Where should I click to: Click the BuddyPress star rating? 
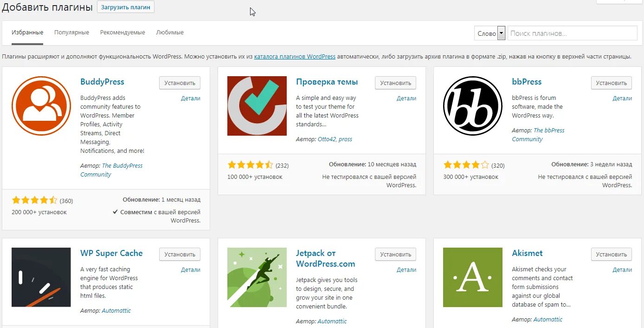[x=34, y=200]
